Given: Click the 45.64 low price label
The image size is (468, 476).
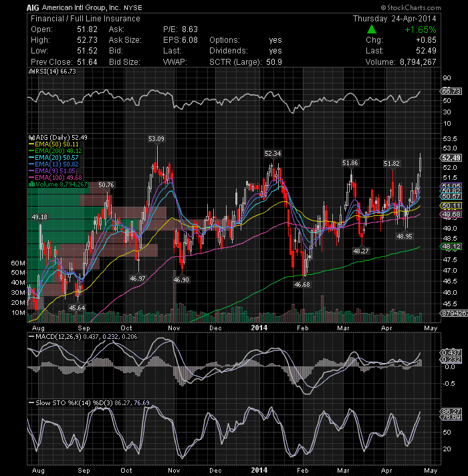Looking at the screenshot, I should pos(77,308).
